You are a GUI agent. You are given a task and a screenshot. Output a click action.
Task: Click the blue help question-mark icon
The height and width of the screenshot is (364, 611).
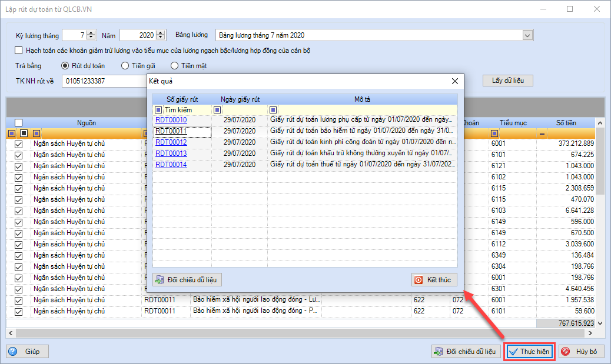[x=13, y=352]
